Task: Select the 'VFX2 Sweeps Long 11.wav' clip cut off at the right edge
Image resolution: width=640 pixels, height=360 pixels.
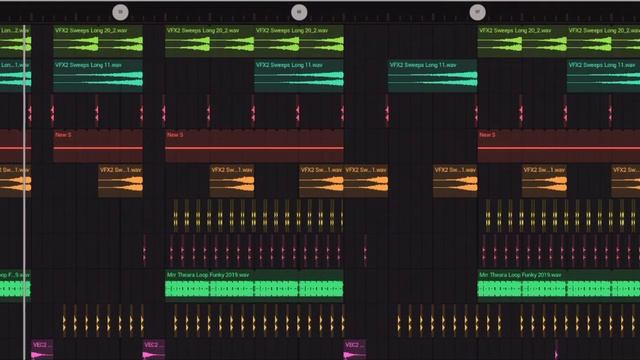Action: pyautogui.click(x=603, y=76)
